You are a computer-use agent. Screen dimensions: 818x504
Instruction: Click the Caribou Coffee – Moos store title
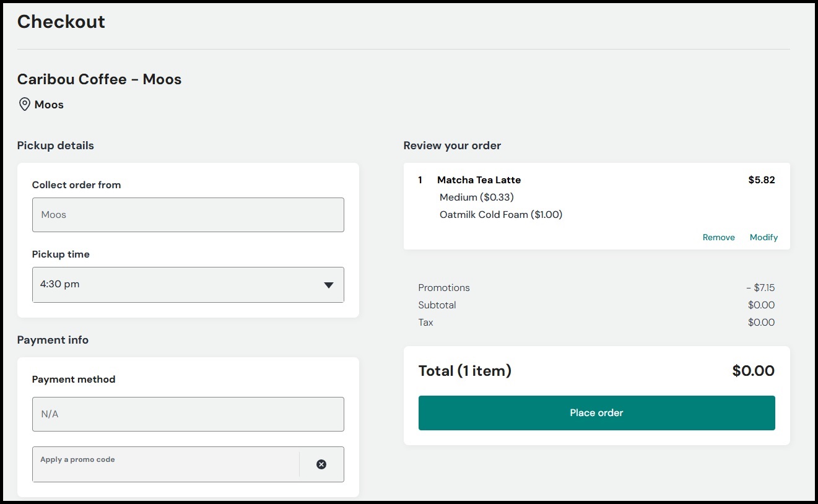tap(99, 79)
